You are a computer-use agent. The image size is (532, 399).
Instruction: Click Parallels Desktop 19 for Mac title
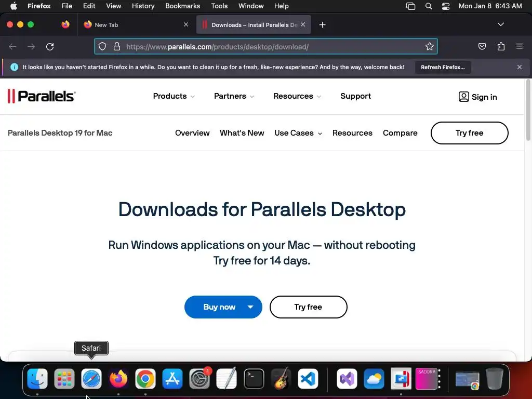point(60,133)
